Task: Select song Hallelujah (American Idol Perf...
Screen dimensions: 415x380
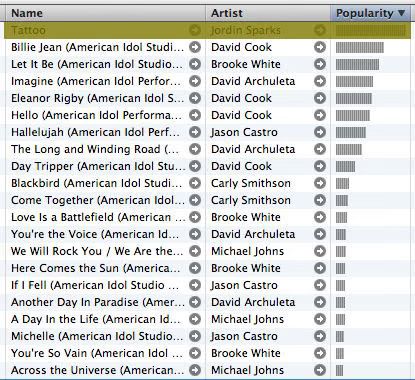Action: (96, 132)
